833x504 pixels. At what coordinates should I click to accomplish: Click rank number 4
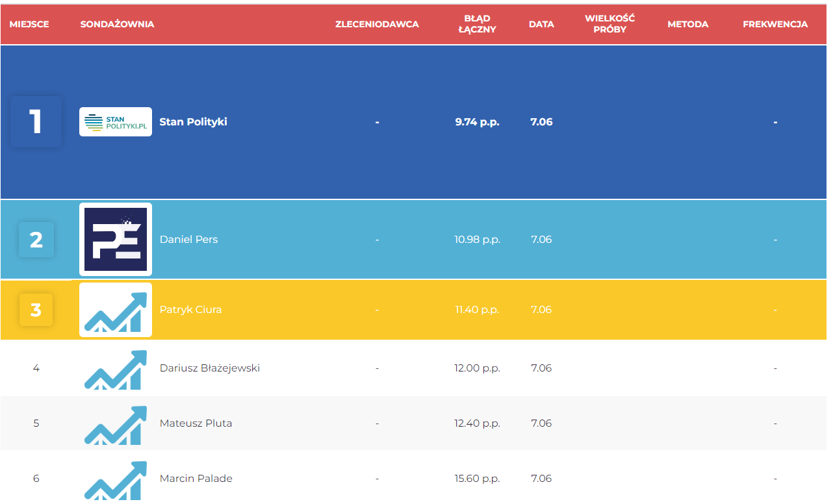pyautogui.click(x=36, y=368)
